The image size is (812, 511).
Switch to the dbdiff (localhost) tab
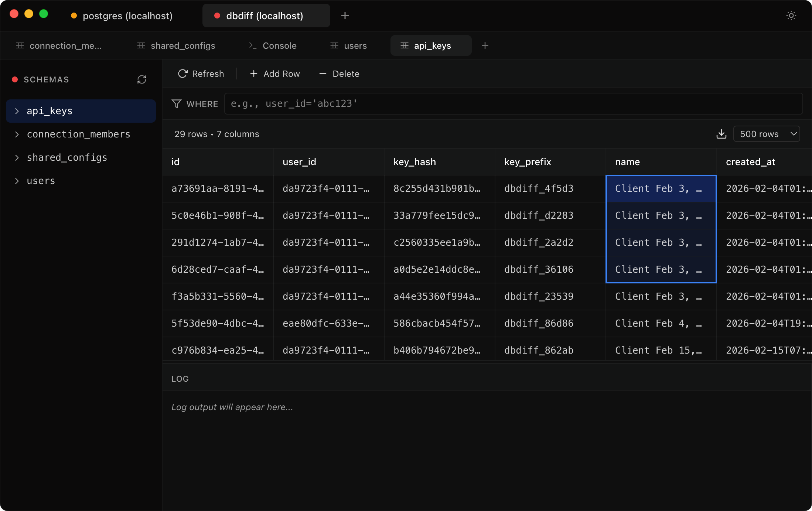click(x=266, y=16)
